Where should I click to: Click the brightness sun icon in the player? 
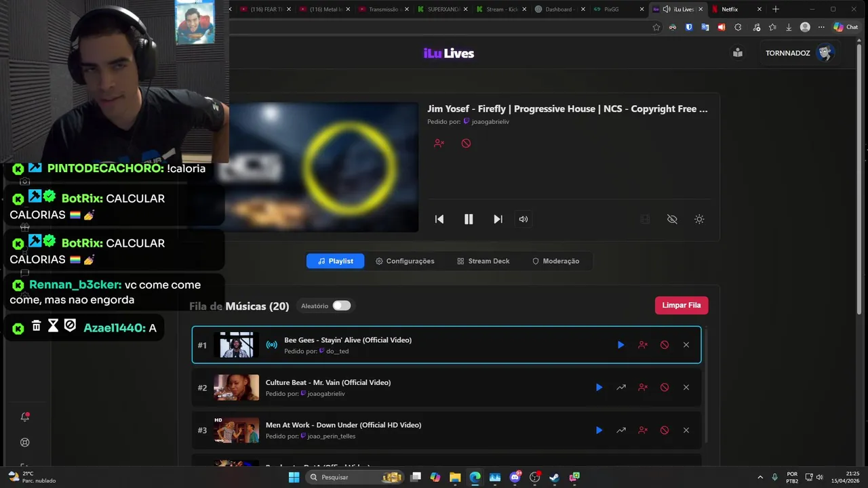[x=699, y=219]
